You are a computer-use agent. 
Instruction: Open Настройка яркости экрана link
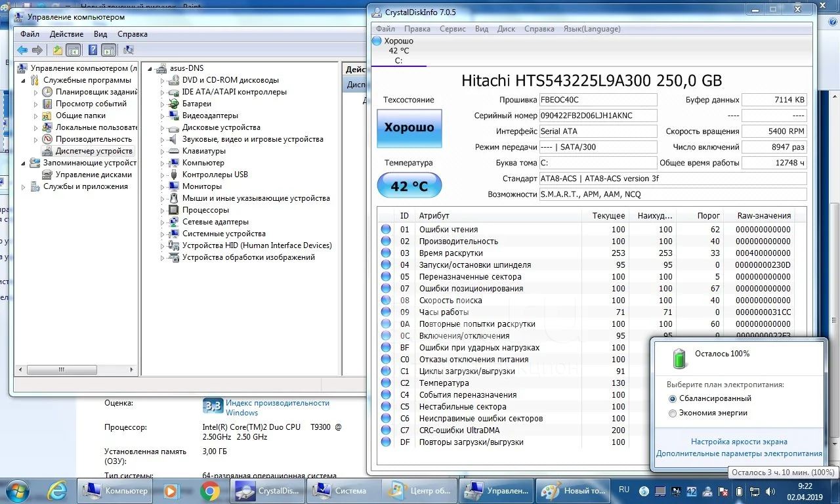[x=739, y=442]
